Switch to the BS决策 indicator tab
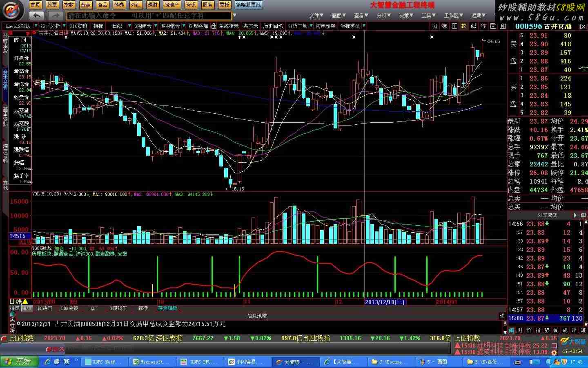588x368 pixels. coord(45,308)
